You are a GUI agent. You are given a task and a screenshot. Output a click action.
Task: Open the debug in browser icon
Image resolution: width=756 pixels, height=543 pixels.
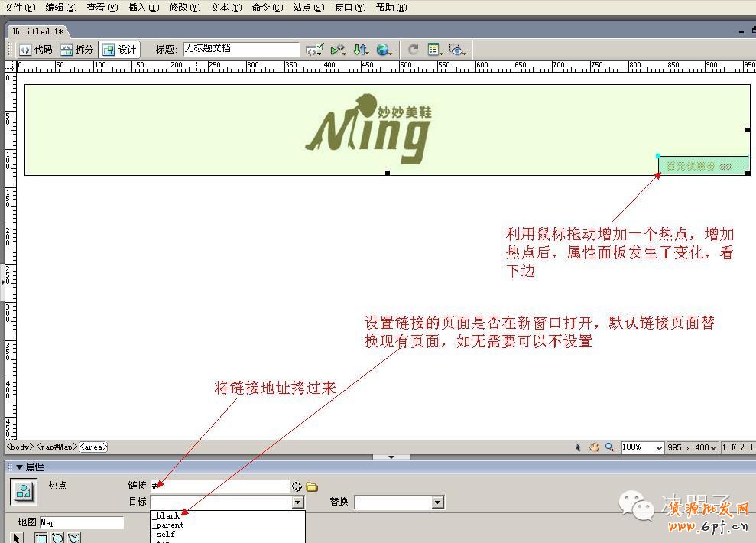(338, 50)
